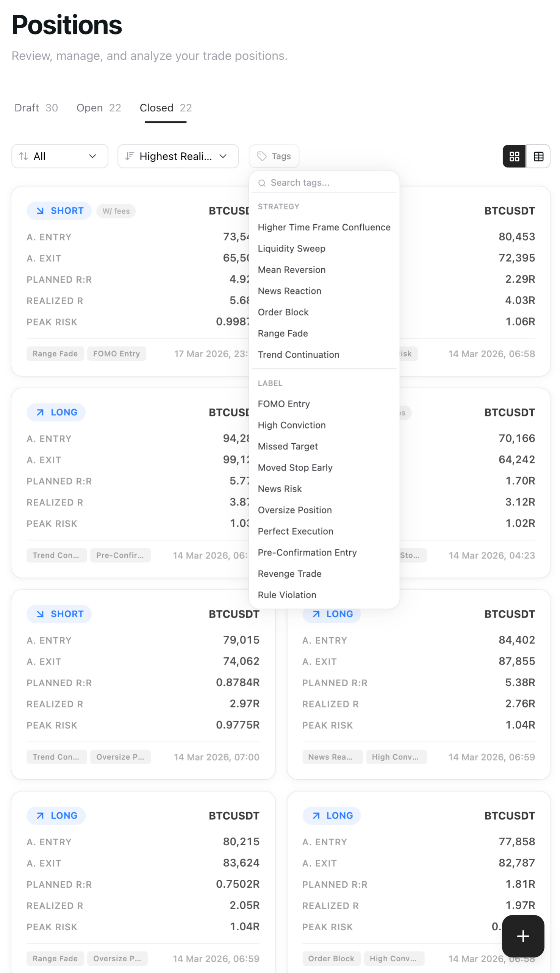Expand the truncated Trend Con... tag chip
The height and width of the screenshot is (973, 560).
click(56, 555)
